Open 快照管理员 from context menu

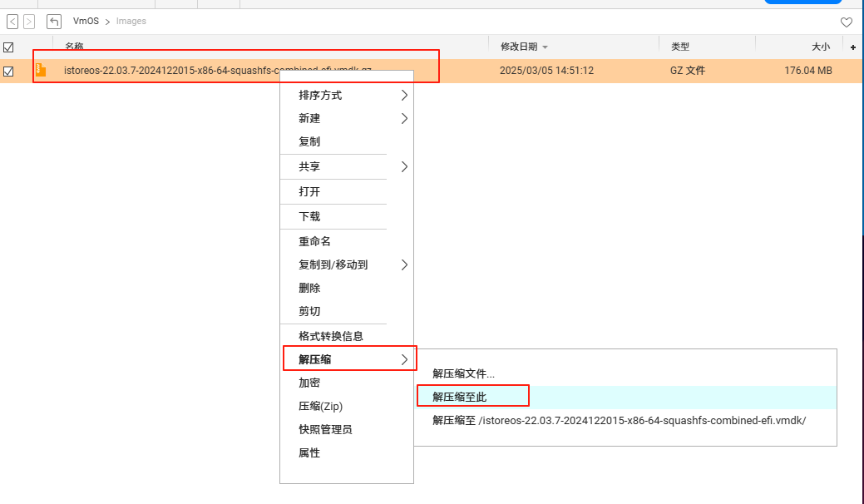coord(347,430)
